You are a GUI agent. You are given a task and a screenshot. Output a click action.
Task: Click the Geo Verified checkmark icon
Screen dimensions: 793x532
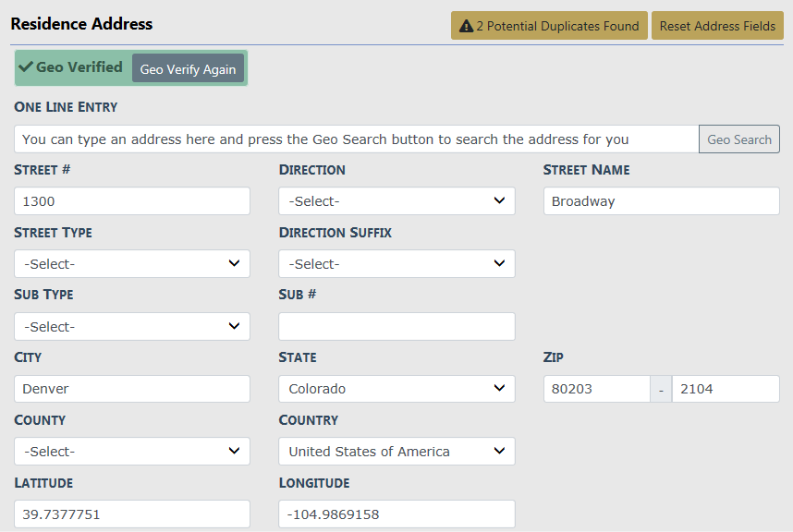click(26, 67)
